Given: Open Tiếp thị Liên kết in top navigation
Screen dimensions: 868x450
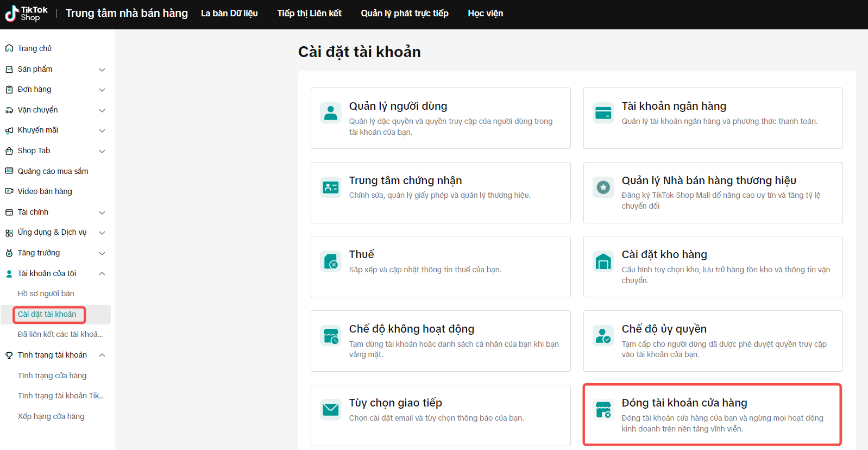Looking at the screenshot, I should (x=310, y=13).
